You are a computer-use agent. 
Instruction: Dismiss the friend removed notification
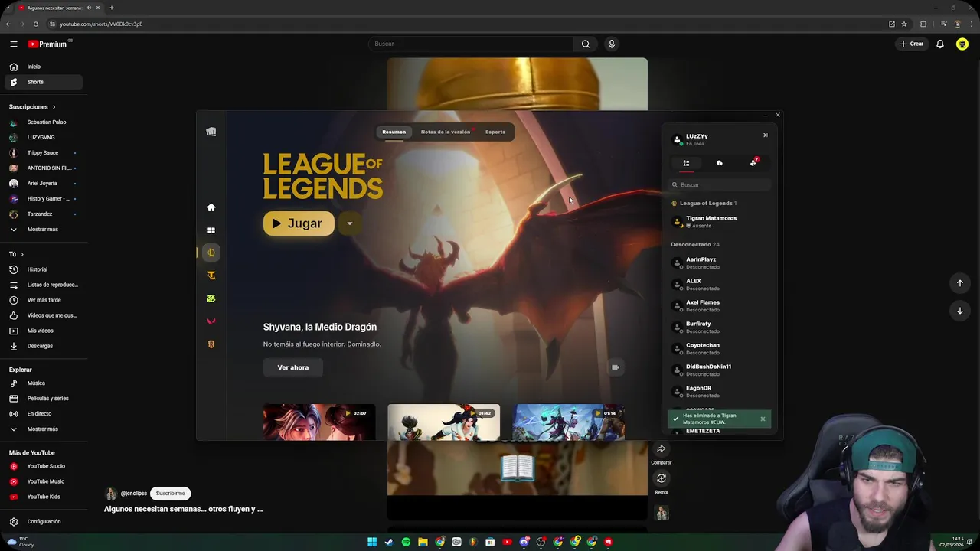pos(763,419)
